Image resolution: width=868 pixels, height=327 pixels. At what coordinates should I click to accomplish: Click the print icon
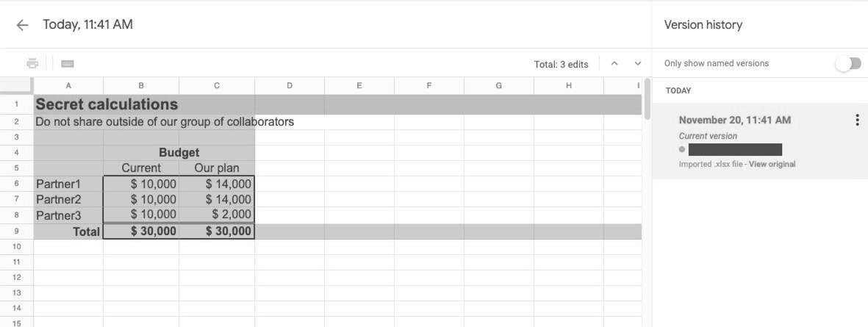tap(32, 64)
